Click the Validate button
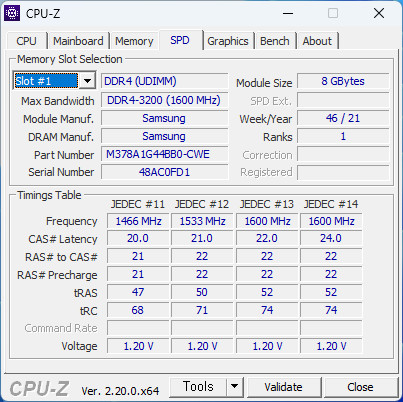 (284, 387)
